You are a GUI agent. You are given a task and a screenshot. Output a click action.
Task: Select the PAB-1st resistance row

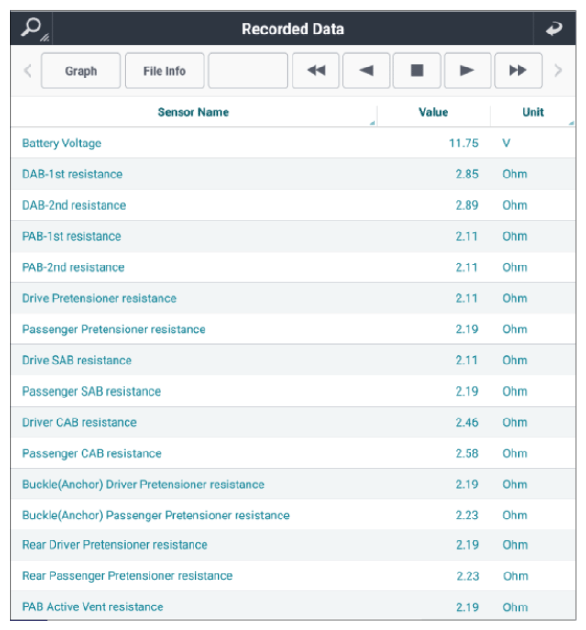[x=293, y=236]
